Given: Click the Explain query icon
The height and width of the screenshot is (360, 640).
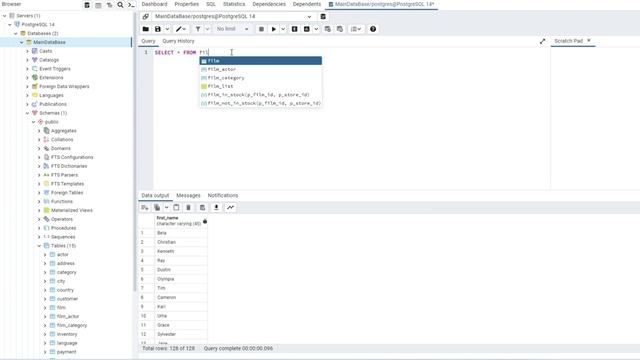Looking at the screenshot, I should point(294,29).
